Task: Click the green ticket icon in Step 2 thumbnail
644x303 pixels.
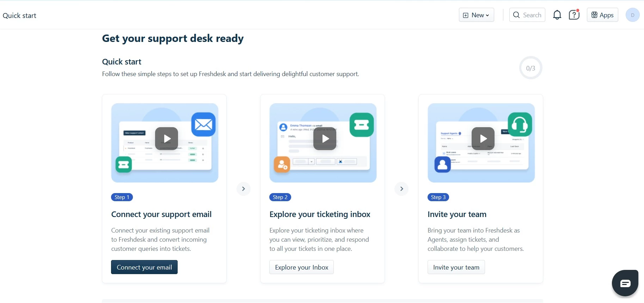Action: click(362, 125)
